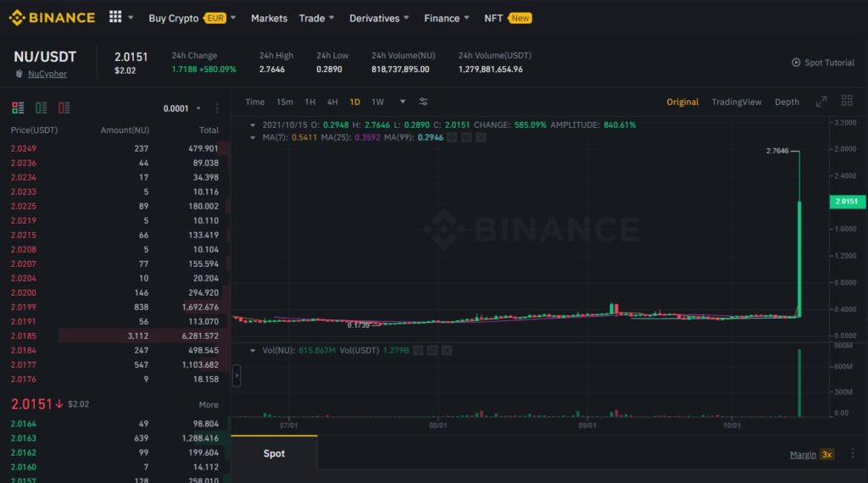The height and width of the screenshot is (483, 868).
Task: Select the Spot trading tab
Action: 274,453
